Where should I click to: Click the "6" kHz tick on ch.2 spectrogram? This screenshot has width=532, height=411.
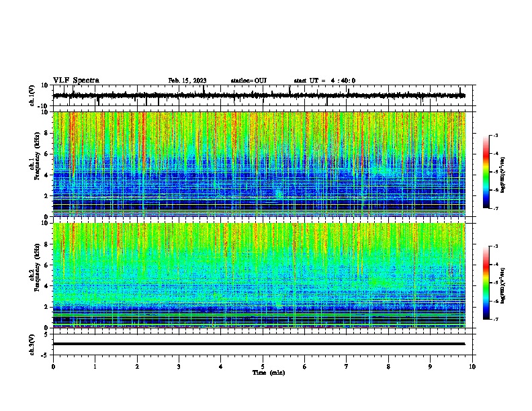point(47,265)
